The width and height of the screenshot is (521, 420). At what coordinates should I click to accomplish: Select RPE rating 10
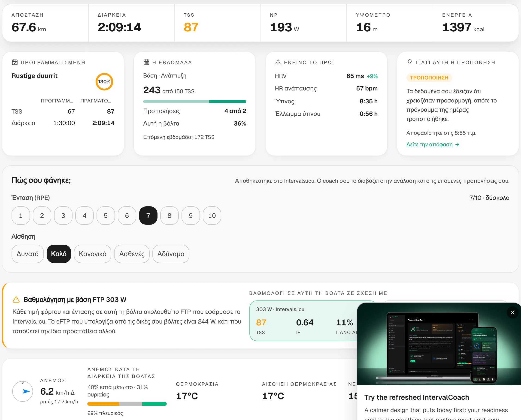coord(212,216)
